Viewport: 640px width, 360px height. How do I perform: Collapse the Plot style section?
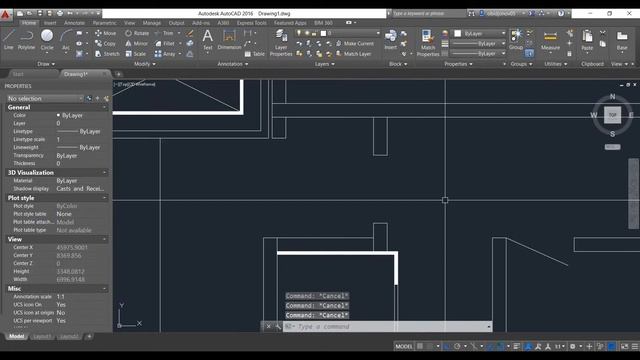104,198
